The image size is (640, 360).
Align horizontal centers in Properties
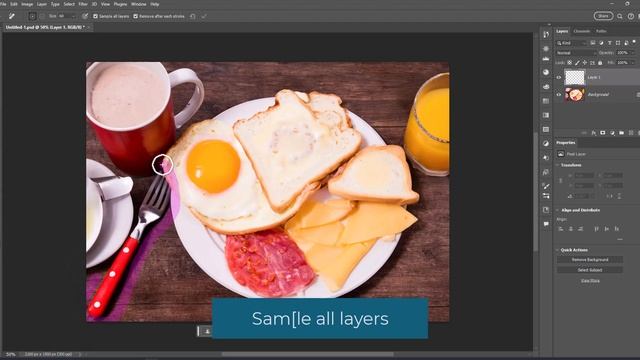pos(571,229)
